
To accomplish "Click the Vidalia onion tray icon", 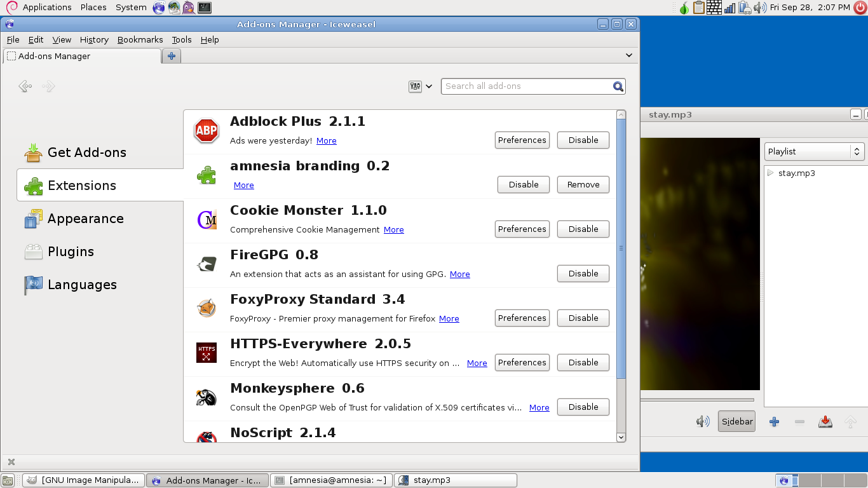I will click(684, 8).
